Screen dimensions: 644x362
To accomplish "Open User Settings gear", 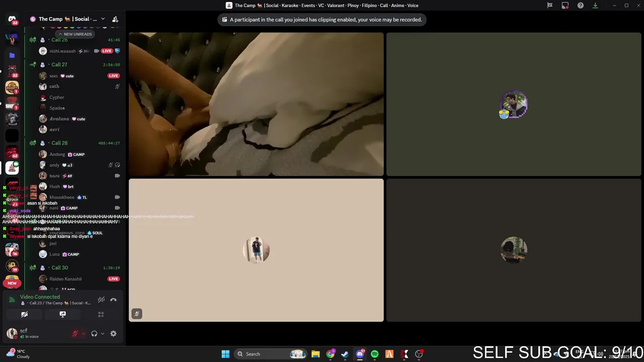I will 113,333.
